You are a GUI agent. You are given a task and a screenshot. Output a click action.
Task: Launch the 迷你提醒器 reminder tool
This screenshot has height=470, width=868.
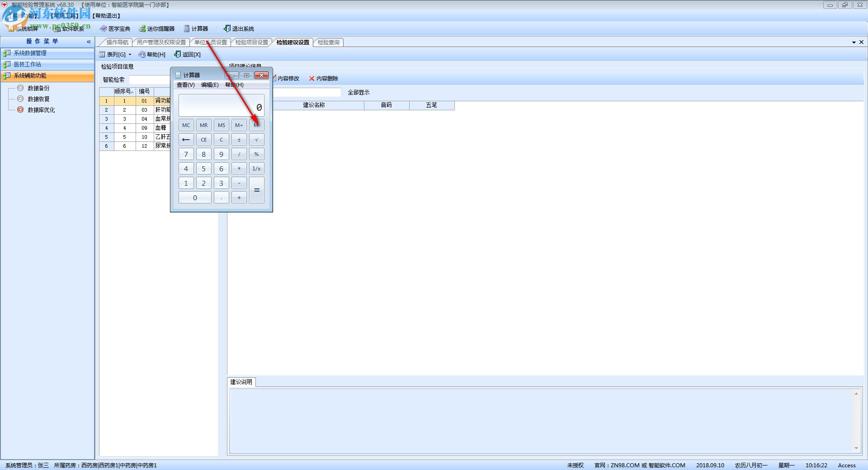tap(156, 28)
